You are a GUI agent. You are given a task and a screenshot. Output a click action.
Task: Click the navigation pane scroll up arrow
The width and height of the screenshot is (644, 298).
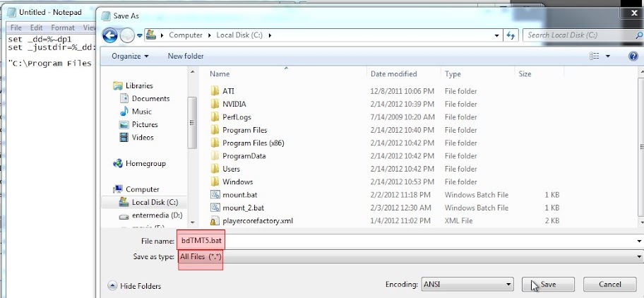pyautogui.click(x=192, y=72)
